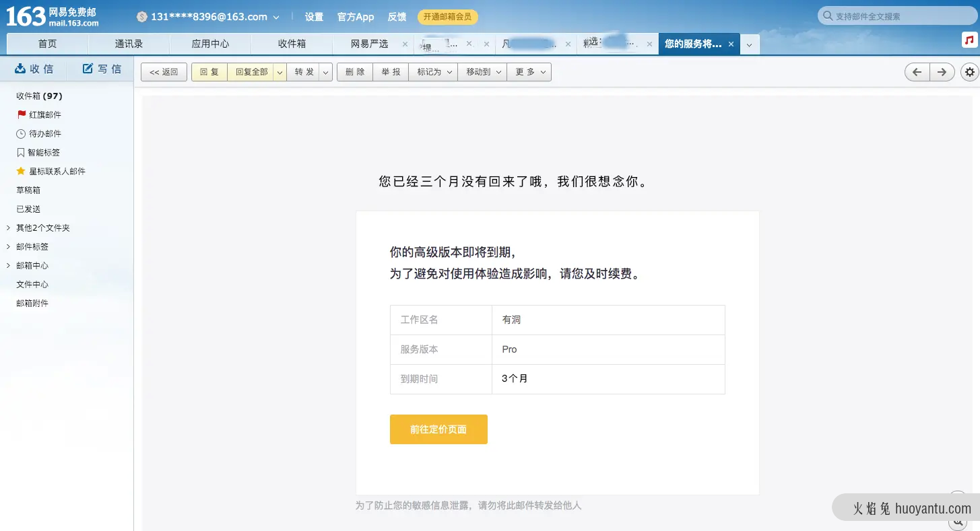
Task: Click the 举报 report button
Action: coord(391,72)
